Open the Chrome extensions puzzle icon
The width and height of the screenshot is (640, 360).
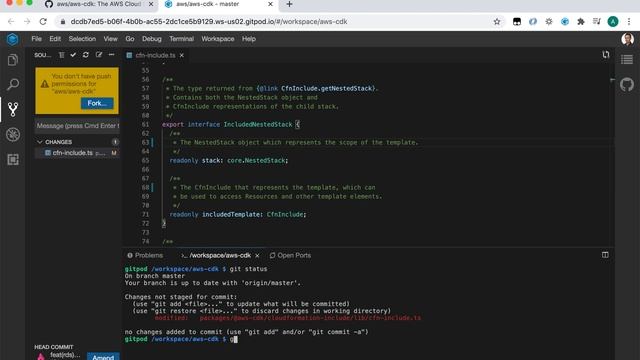point(581,22)
